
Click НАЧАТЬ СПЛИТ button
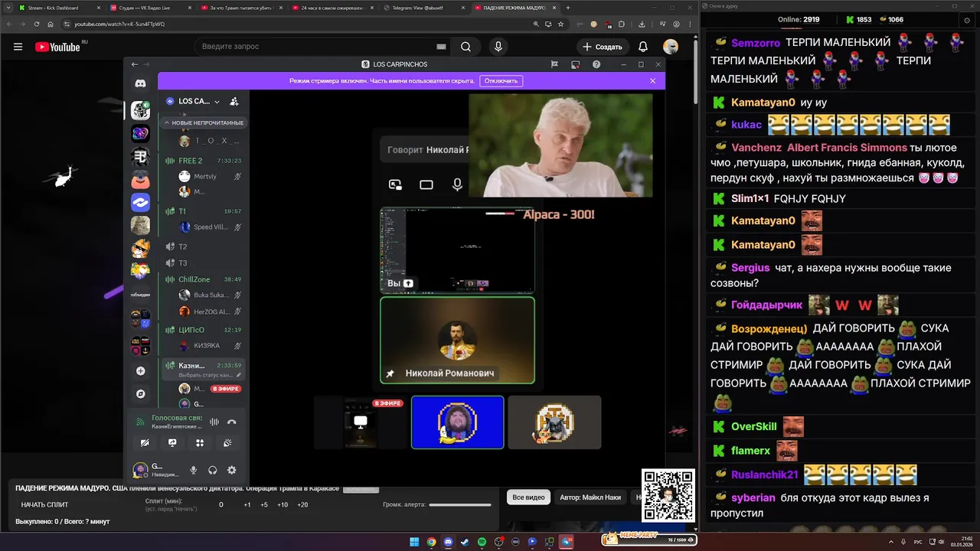(x=44, y=504)
